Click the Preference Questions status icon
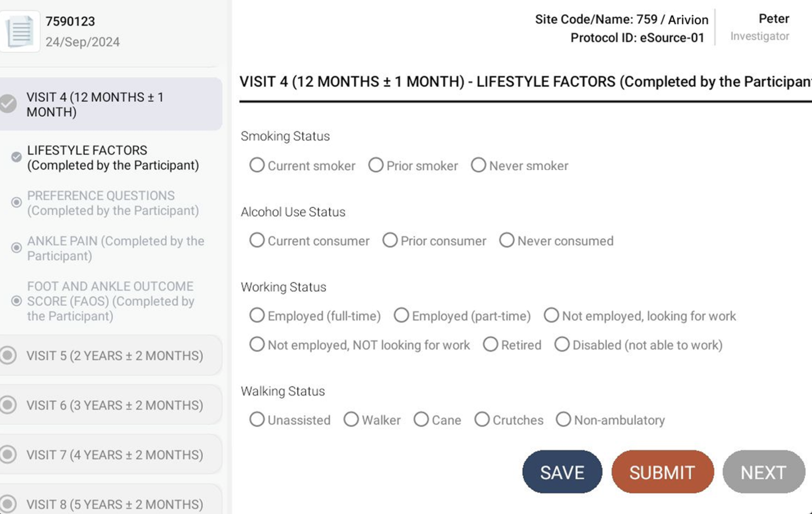 [16, 203]
